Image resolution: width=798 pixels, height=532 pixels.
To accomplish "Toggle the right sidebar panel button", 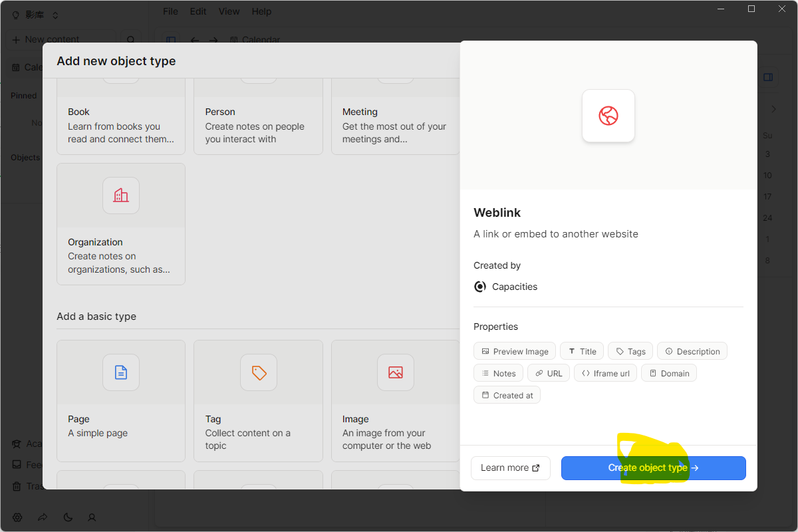I will click(768, 77).
